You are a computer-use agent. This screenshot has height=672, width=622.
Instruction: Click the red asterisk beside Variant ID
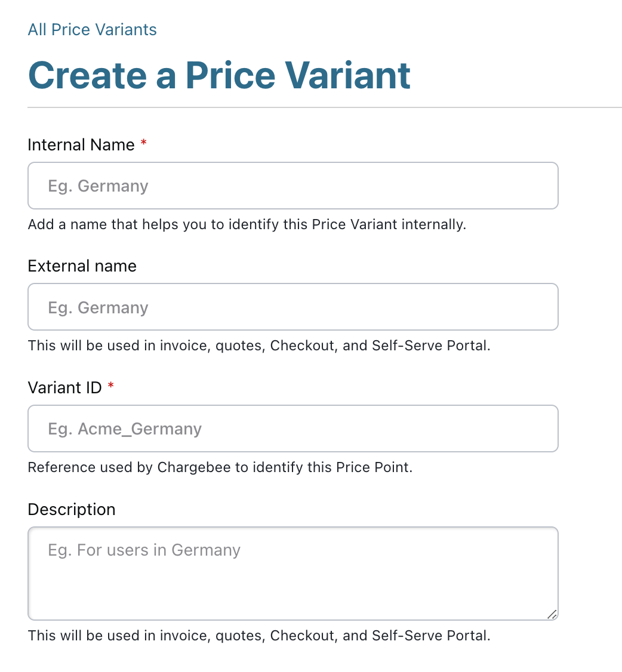(111, 387)
